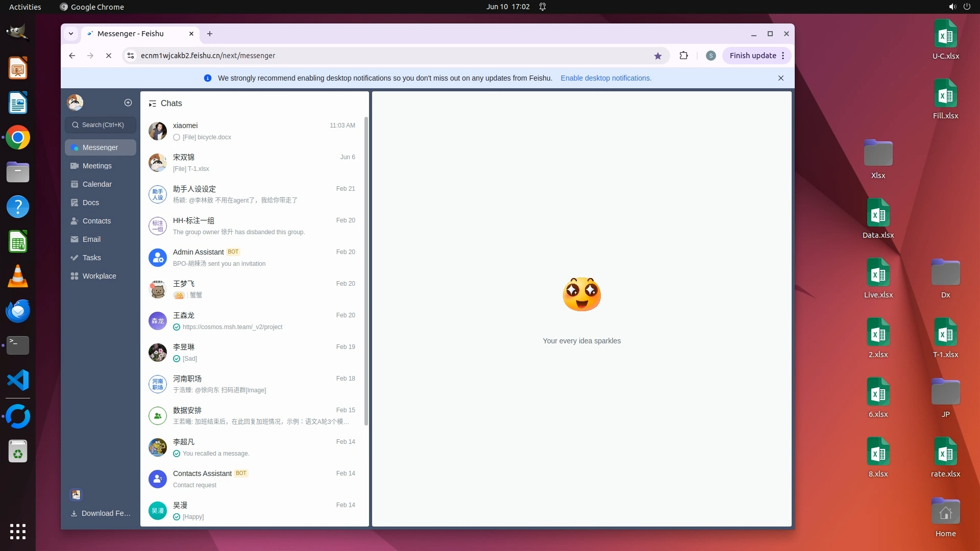Open Visual Studio Code from dock
This screenshot has height=551, width=980.
click(18, 381)
